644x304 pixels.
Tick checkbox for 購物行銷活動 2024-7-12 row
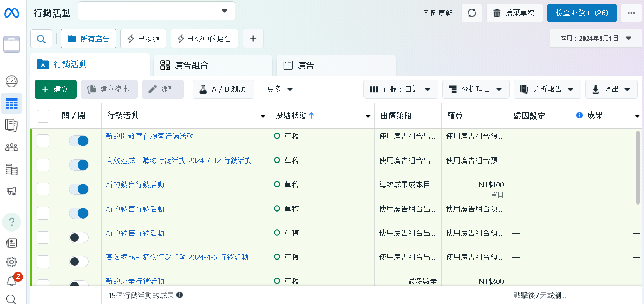[x=43, y=165]
